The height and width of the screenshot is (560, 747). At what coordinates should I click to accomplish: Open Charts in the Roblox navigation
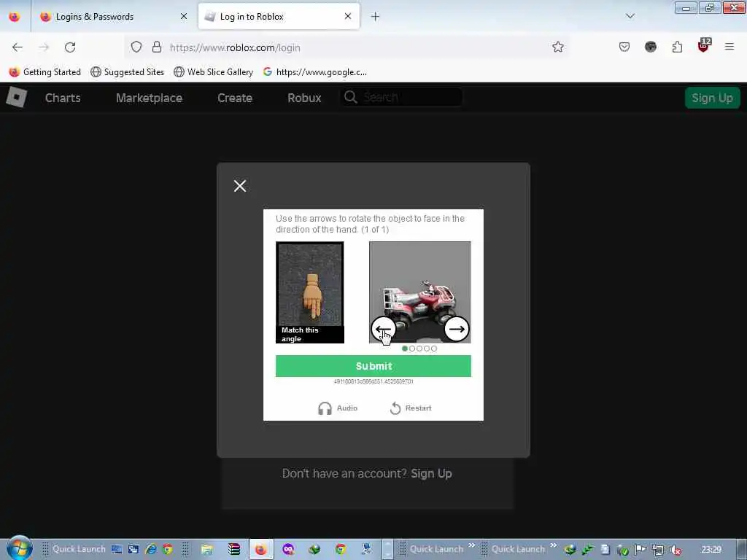point(63,98)
